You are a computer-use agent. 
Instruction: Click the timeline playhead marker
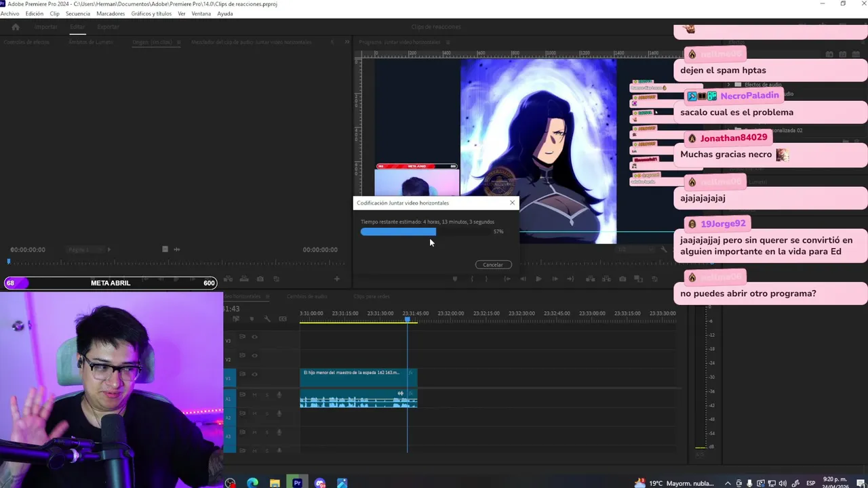(x=408, y=319)
